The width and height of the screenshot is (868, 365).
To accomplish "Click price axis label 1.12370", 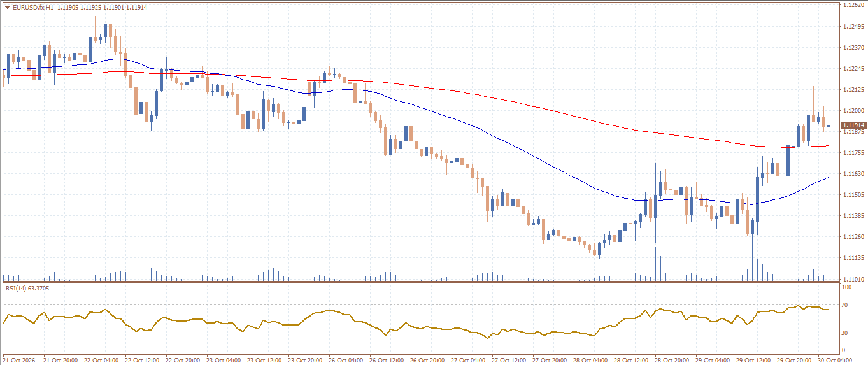I will pyautogui.click(x=852, y=48).
